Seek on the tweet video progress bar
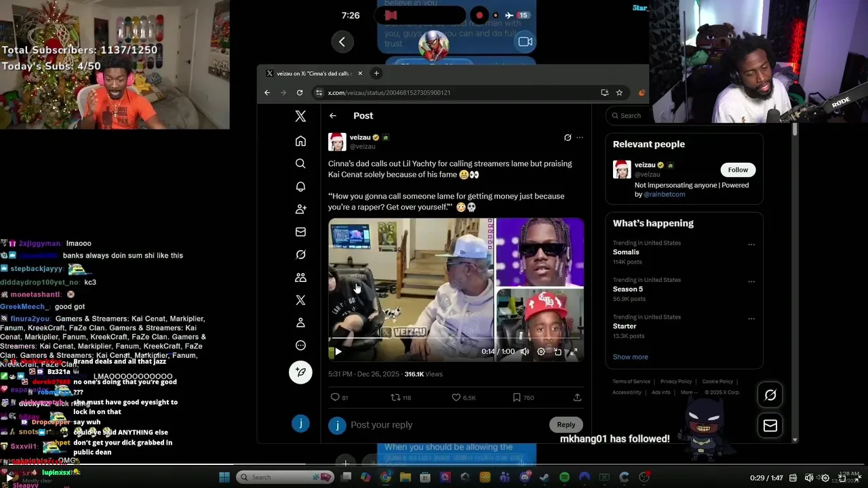The width and height of the screenshot is (868, 488). pos(456,337)
